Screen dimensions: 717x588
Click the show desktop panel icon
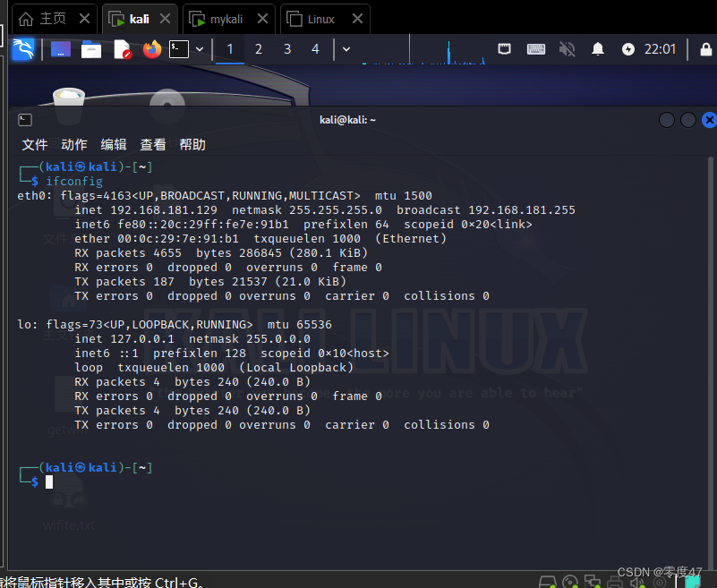click(61, 49)
